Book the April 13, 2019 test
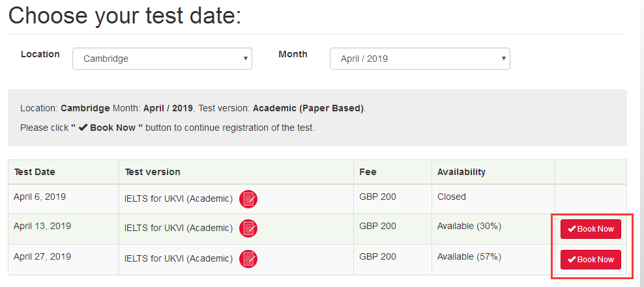 [591, 229]
